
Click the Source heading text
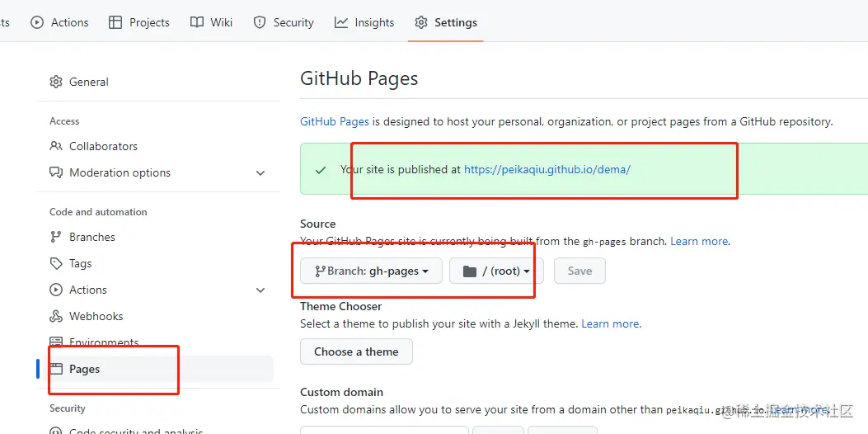[x=317, y=224]
